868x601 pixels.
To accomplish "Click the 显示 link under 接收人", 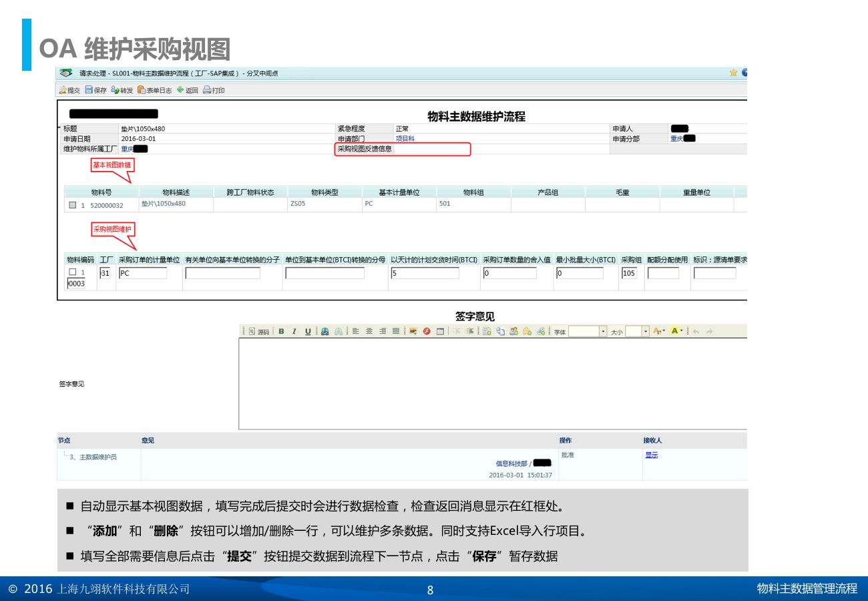I will coord(651,455).
